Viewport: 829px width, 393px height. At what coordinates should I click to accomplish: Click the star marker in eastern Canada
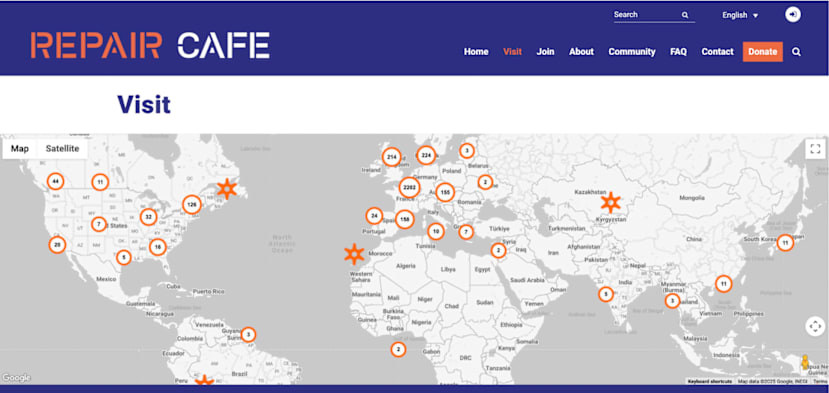[x=227, y=189]
